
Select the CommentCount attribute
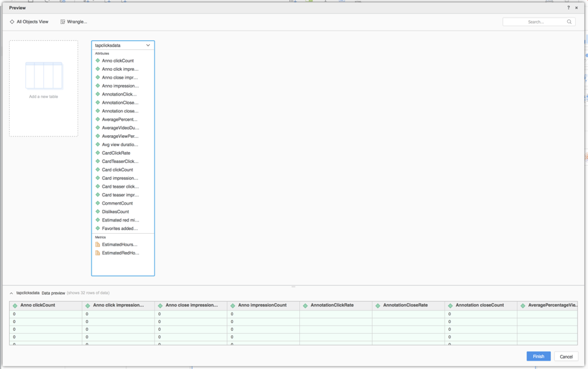coord(117,203)
